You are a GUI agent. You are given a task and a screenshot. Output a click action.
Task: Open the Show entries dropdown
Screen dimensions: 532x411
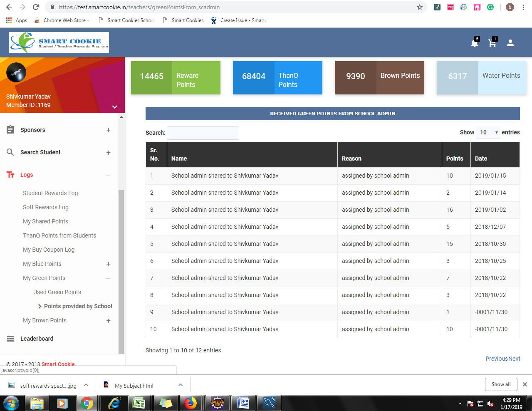click(x=488, y=132)
